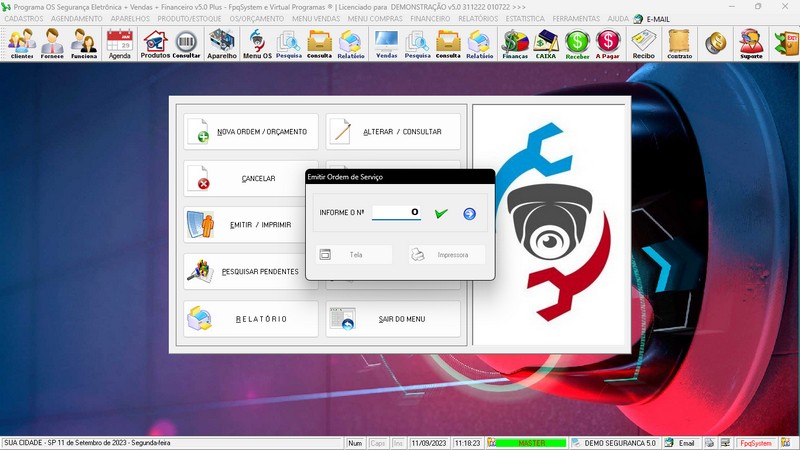The height and width of the screenshot is (450, 800).
Task: Click Pesquisa icon beside Menu OS
Action: (289, 43)
